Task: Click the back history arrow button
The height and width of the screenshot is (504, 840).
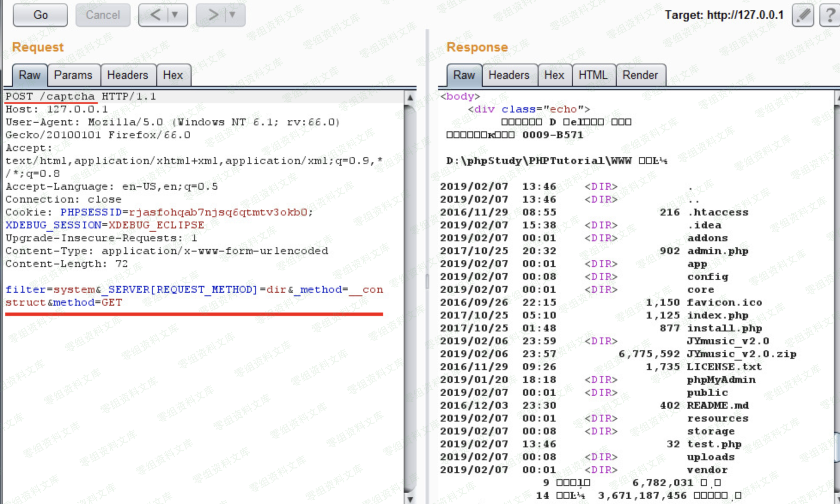Action: 155,15
